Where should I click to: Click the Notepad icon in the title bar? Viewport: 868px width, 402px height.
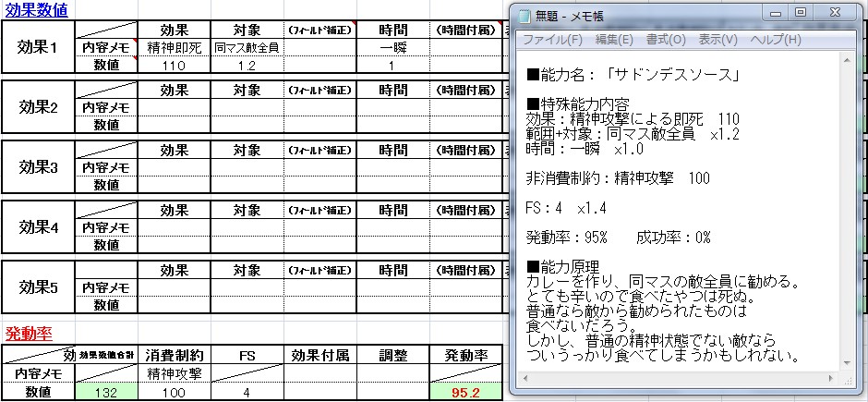[524, 15]
